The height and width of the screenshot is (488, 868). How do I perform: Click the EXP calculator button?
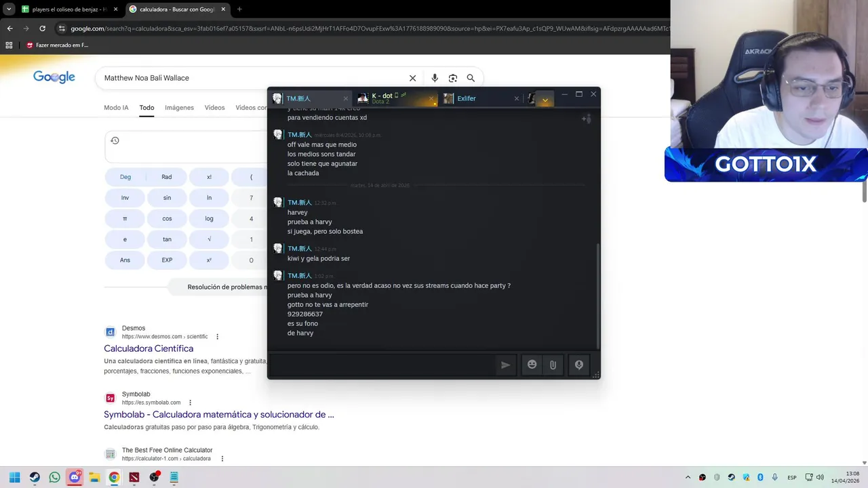pos(167,260)
